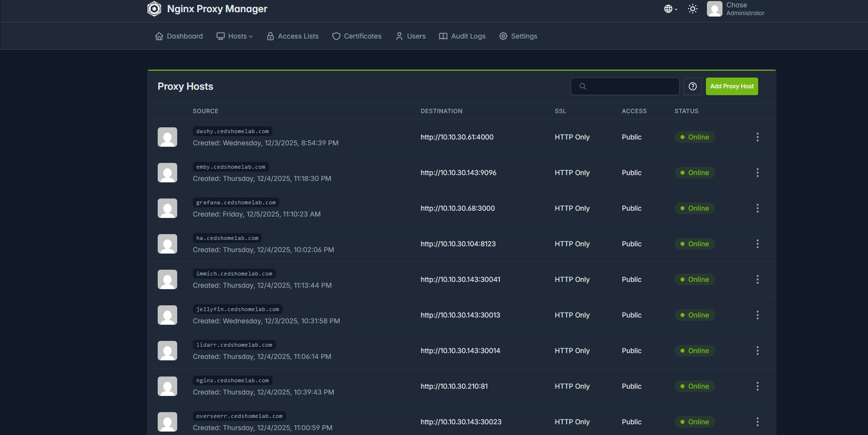The width and height of the screenshot is (868, 435).
Task: Click Online status badge for ha.cedshomelab.com
Action: pyautogui.click(x=695, y=244)
